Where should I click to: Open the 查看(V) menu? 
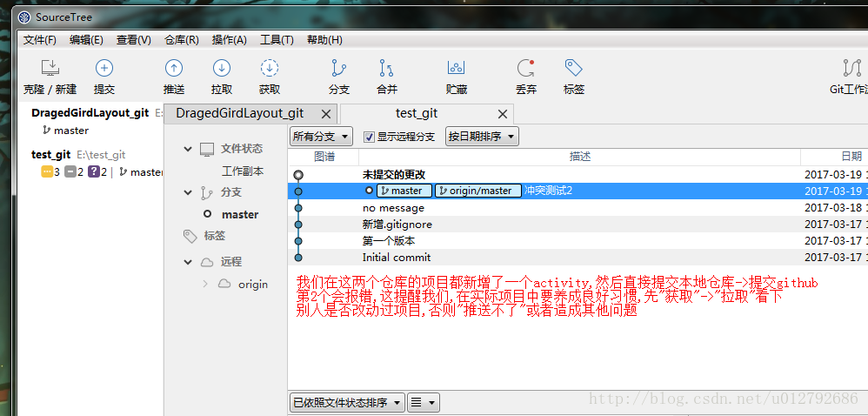tap(133, 40)
